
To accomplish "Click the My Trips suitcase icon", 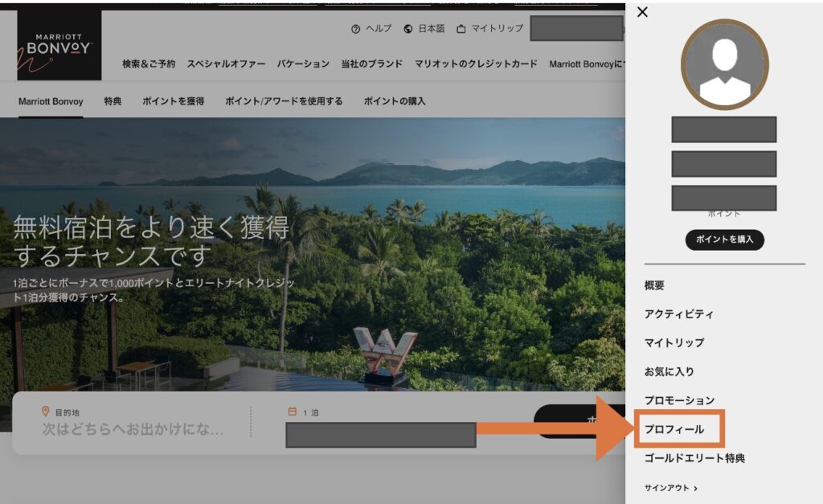I will [461, 29].
